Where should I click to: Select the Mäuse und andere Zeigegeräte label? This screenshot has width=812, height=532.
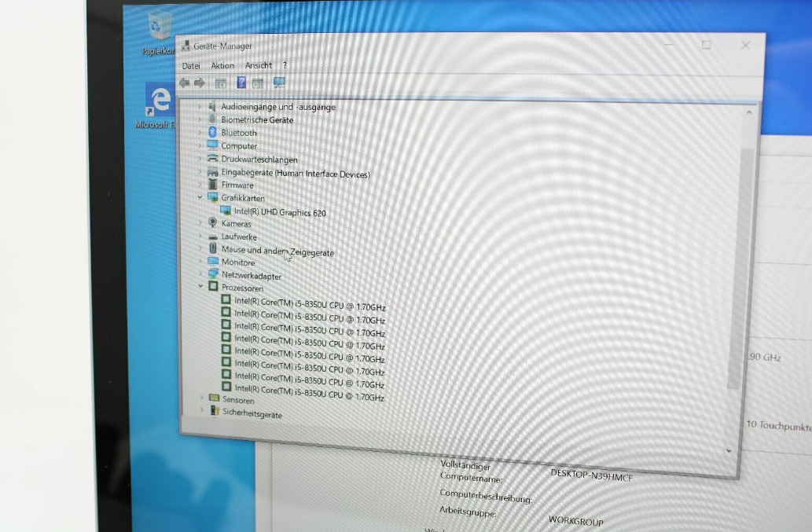pos(277,251)
